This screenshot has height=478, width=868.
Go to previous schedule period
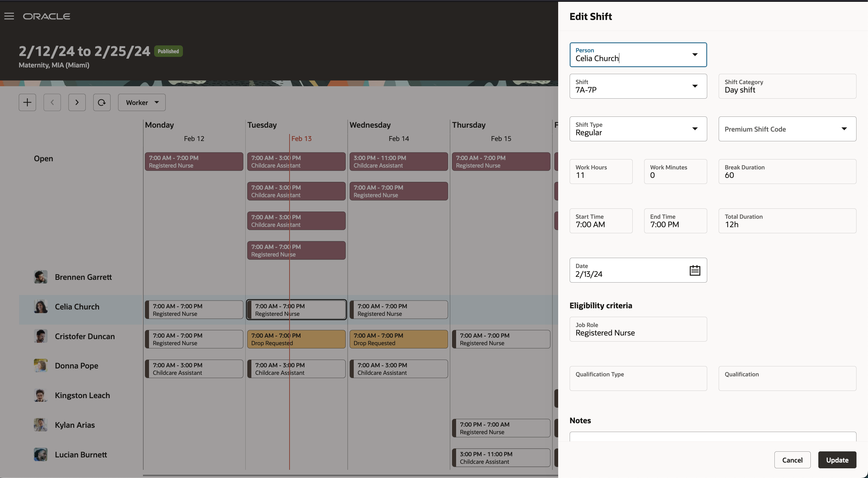(52, 102)
